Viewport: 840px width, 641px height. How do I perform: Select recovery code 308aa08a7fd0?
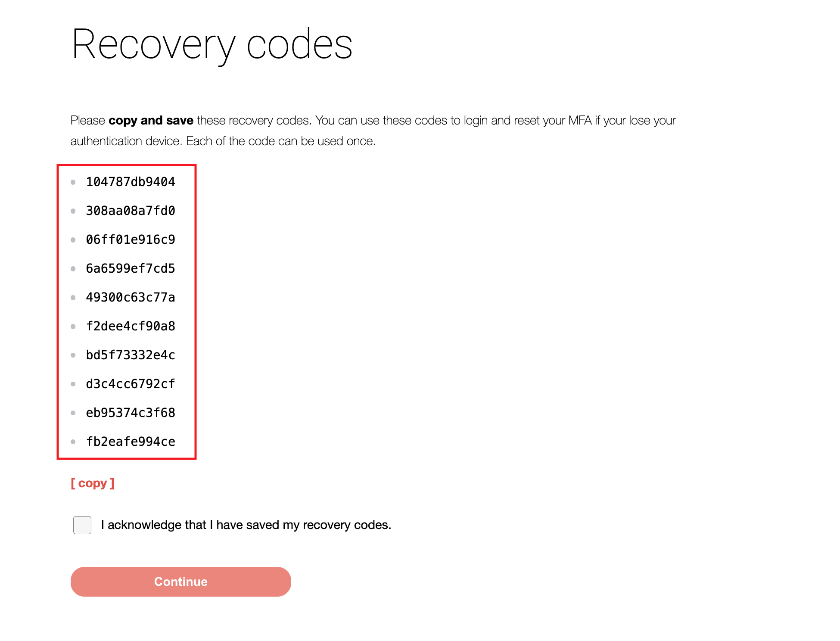pyautogui.click(x=131, y=211)
